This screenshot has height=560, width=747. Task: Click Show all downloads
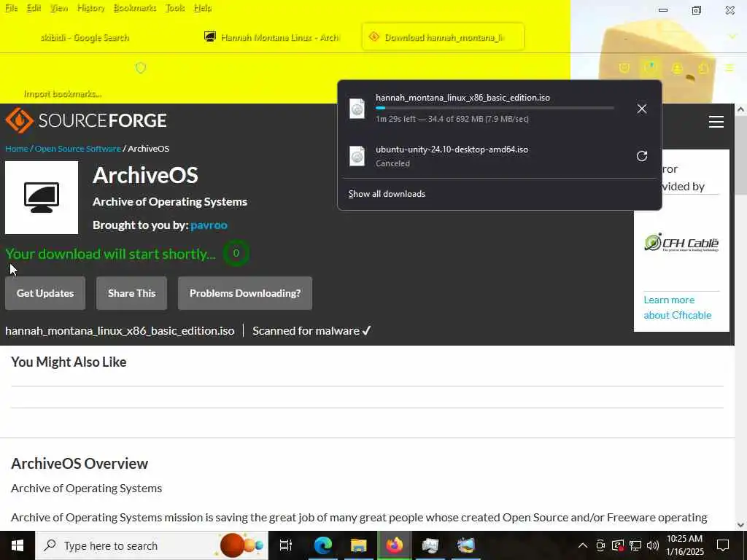click(387, 194)
